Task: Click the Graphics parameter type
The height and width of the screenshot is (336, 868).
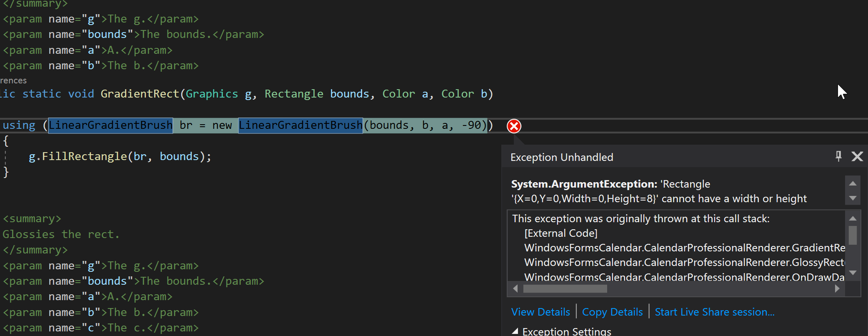Action: click(212, 94)
